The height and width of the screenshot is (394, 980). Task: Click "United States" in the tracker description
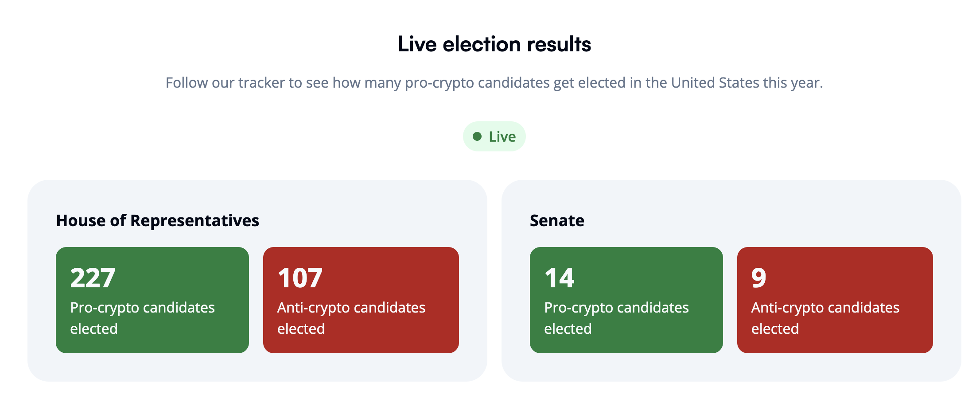pyautogui.click(x=715, y=83)
